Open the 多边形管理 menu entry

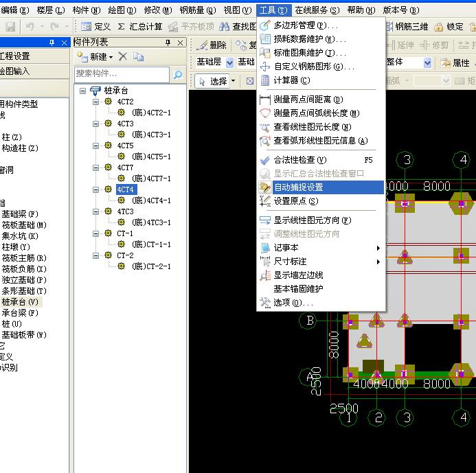point(321,25)
